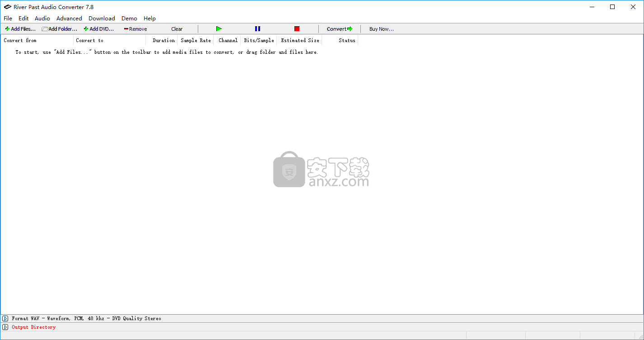Image resolution: width=644 pixels, height=340 pixels.
Task: Click Remove in the toolbar
Action: click(135, 29)
